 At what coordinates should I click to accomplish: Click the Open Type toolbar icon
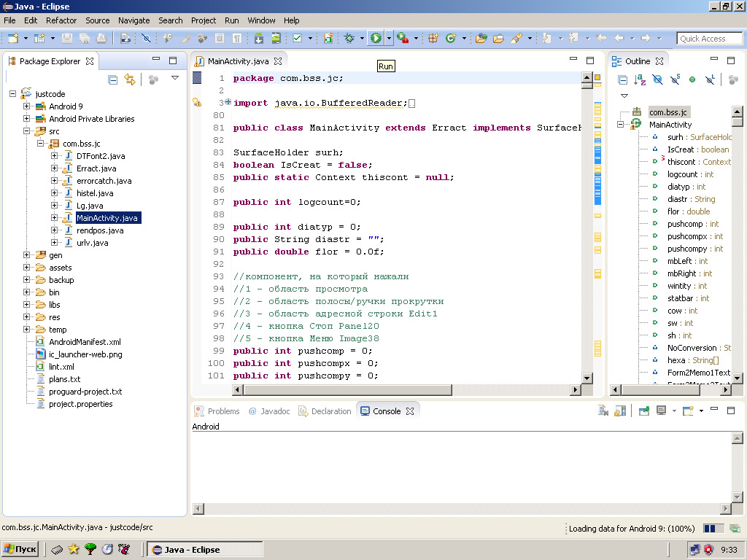pyautogui.click(x=481, y=38)
